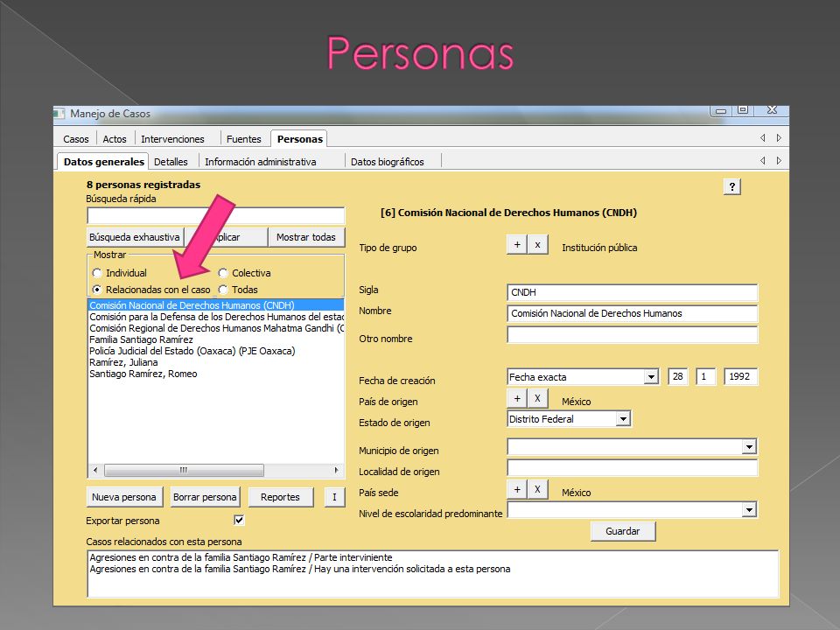Click the persons list horizontal scrollbar thumb
This screenshot has height=630, width=840.
point(184,471)
